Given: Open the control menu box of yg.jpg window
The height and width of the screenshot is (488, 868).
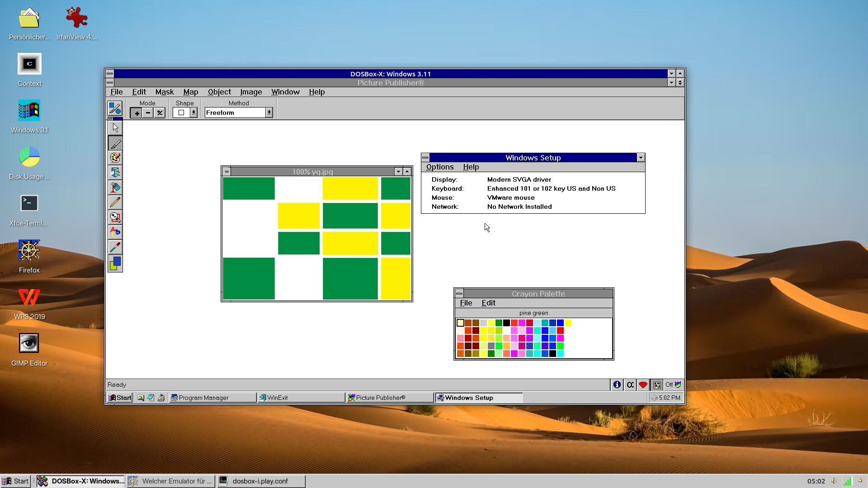Looking at the screenshot, I should pyautogui.click(x=226, y=172).
